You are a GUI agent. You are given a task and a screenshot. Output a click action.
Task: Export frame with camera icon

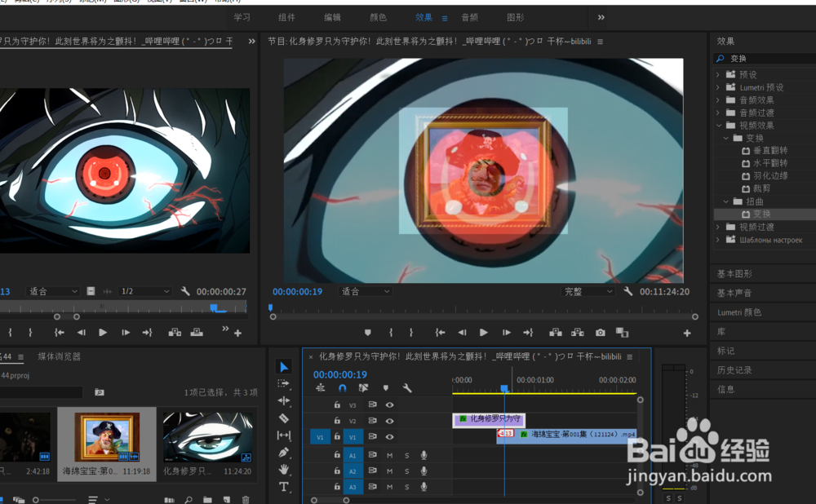[600, 333]
